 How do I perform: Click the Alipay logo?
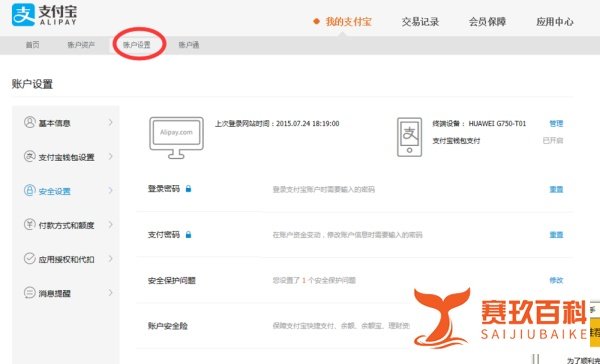[x=44, y=15]
